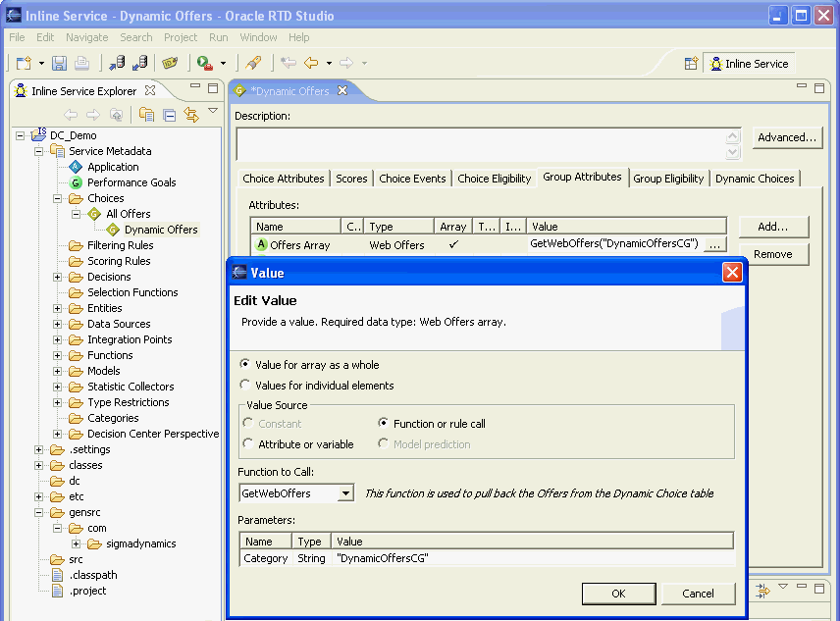
Task: Open the Back history dropdown arrow
Action: pos(329,63)
